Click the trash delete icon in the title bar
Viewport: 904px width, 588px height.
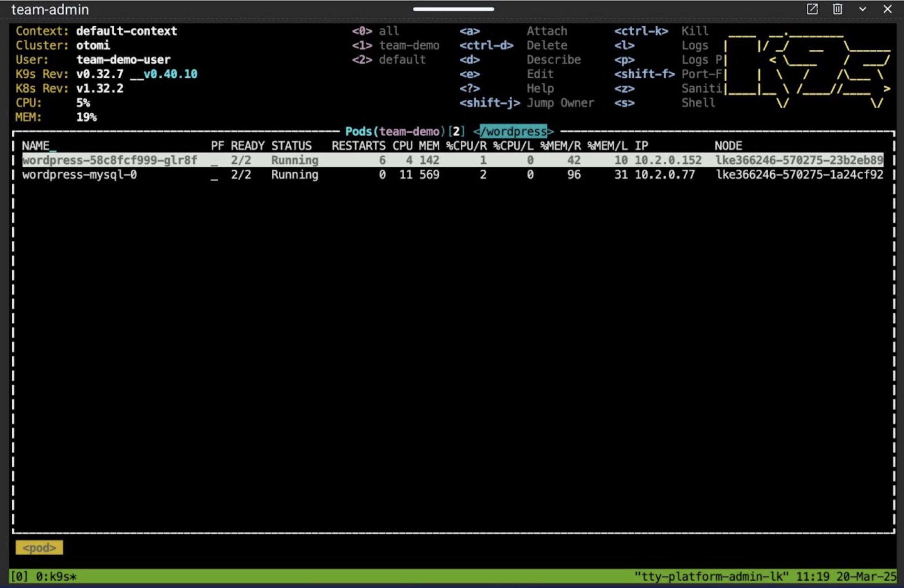(838, 9)
